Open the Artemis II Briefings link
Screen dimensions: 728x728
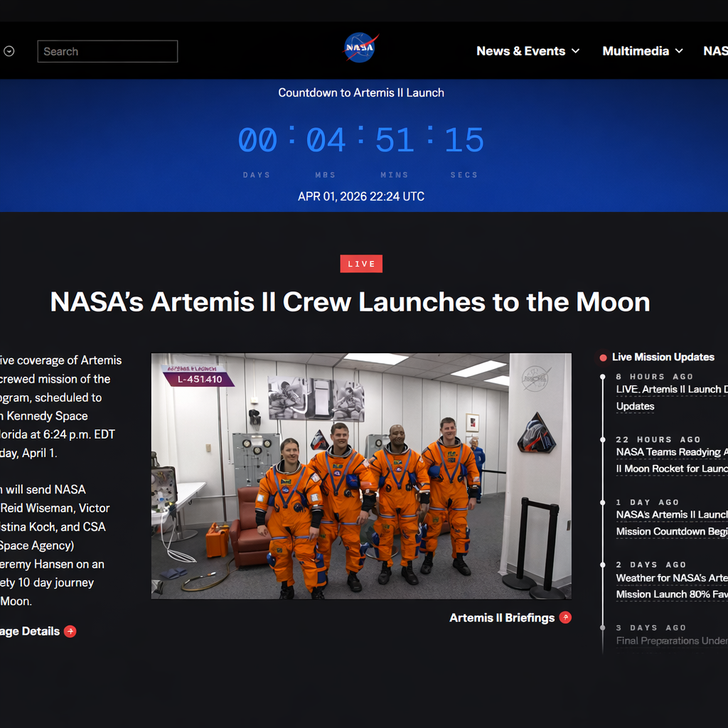(x=501, y=618)
